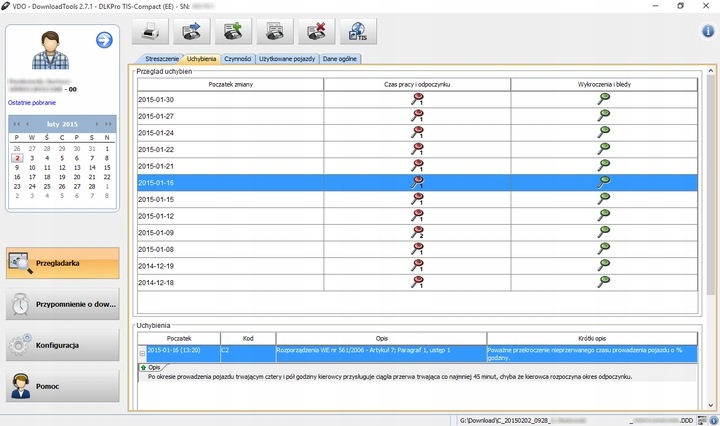Collapse the violation row for 2015-01-16 (13:20)

pos(142,352)
